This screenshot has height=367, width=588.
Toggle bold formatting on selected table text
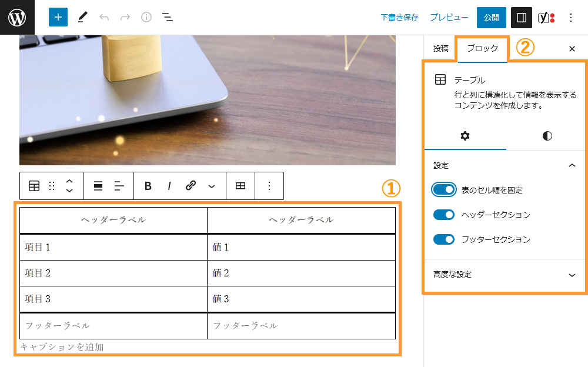(147, 185)
